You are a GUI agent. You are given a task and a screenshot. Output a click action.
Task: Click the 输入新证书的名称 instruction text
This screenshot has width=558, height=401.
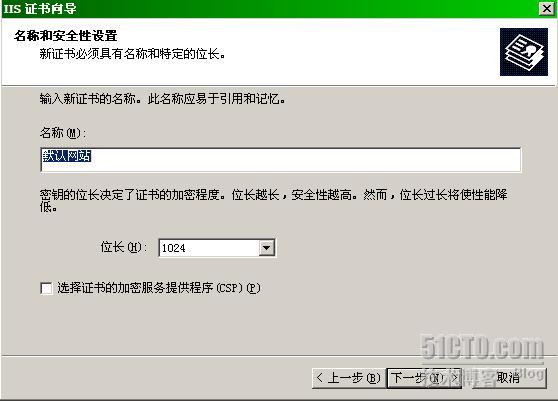[162, 99]
